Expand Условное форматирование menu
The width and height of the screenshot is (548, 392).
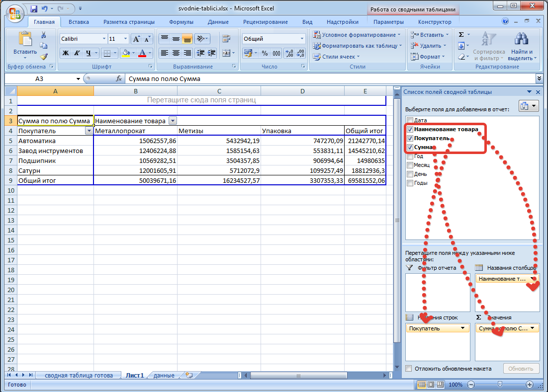click(357, 35)
